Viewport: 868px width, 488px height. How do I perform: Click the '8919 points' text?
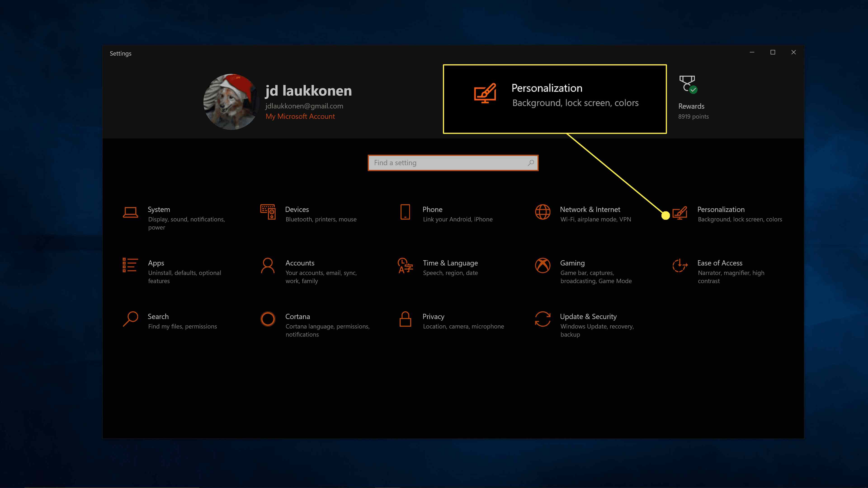coord(693,117)
